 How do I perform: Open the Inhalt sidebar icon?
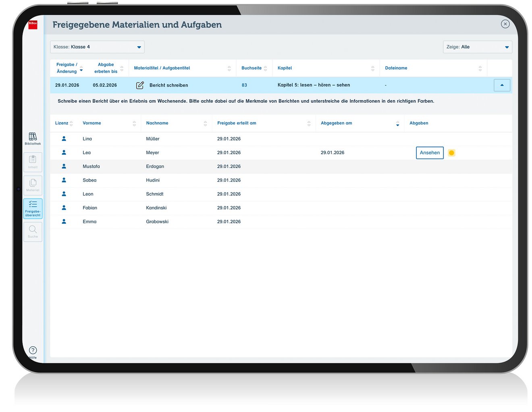(33, 162)
